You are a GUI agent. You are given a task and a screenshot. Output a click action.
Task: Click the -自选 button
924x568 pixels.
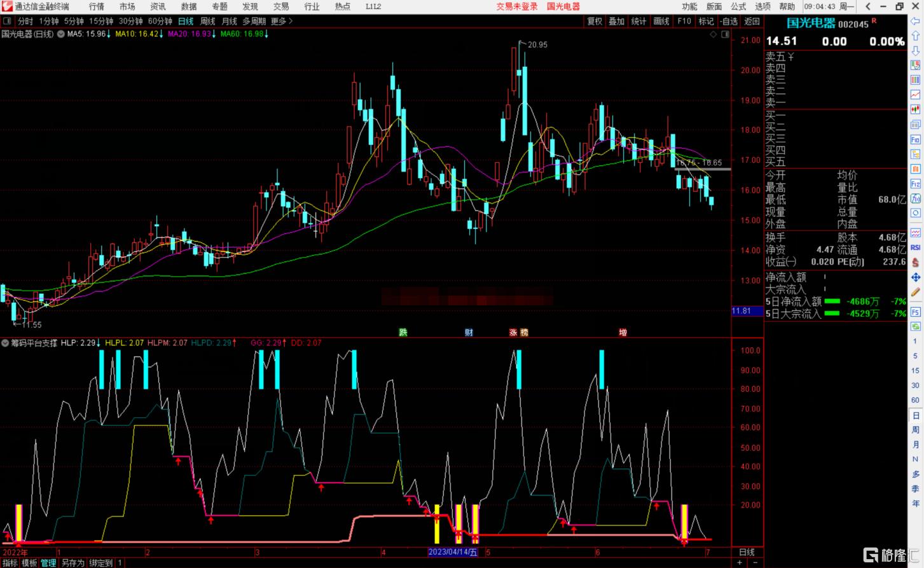tap(729, 21)
